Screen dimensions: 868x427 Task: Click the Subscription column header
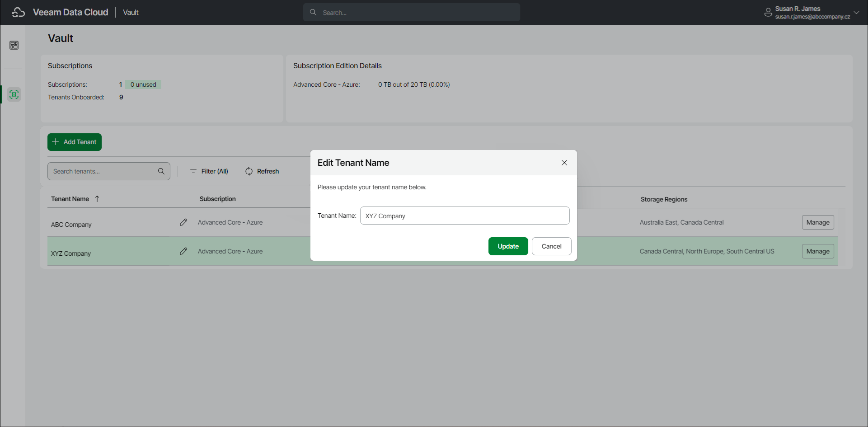218,199
